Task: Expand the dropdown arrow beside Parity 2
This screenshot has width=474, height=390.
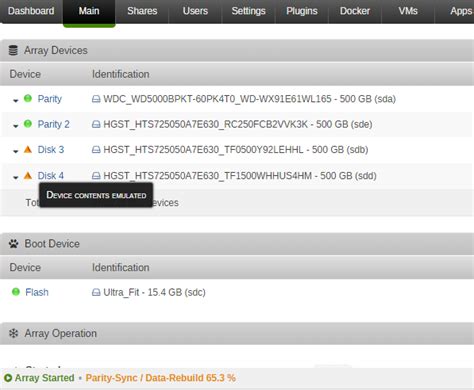Action: 15,126
